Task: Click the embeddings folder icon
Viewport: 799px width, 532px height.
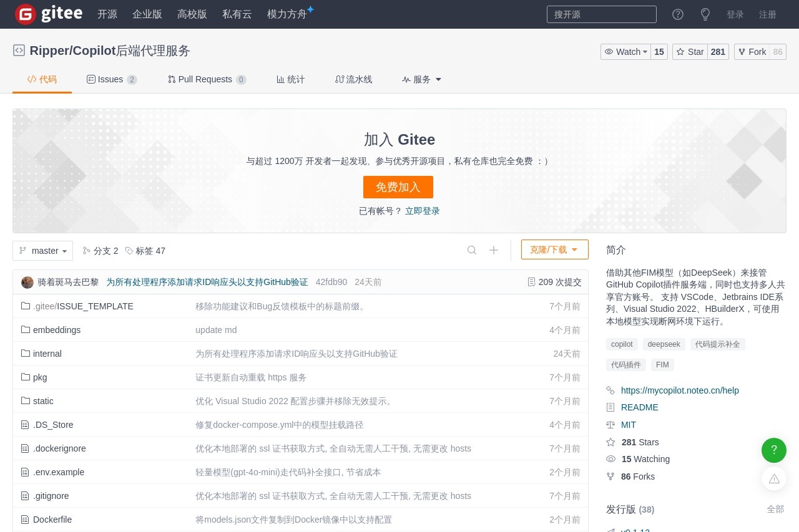Action: (x=26, y=329)
